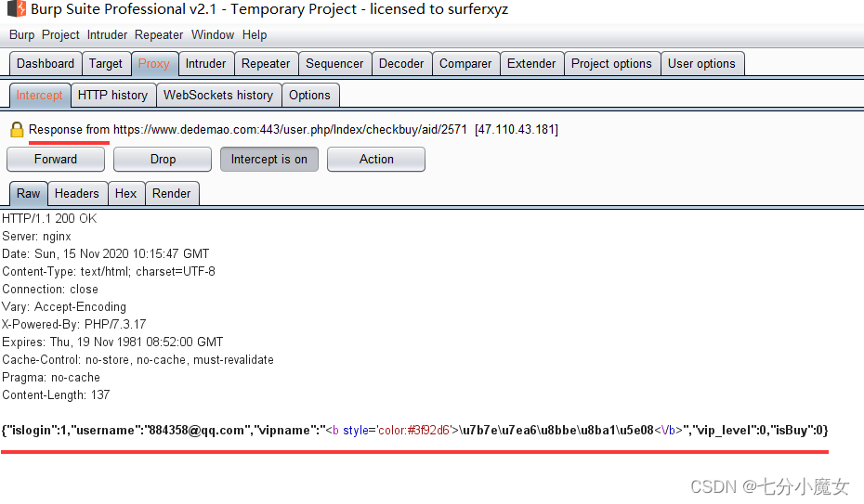Click the Expires header line
Image resolution: width=864 pixels, height=504 pixels.
click(112, 342)
